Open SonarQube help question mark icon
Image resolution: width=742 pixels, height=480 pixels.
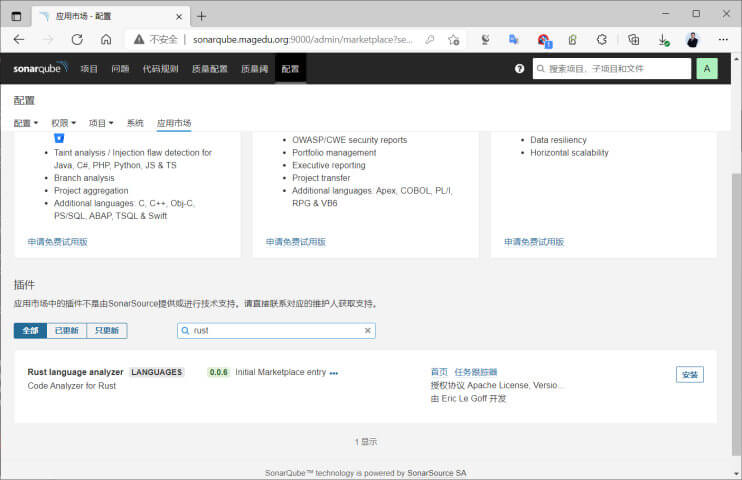click(x=519, y=69)
